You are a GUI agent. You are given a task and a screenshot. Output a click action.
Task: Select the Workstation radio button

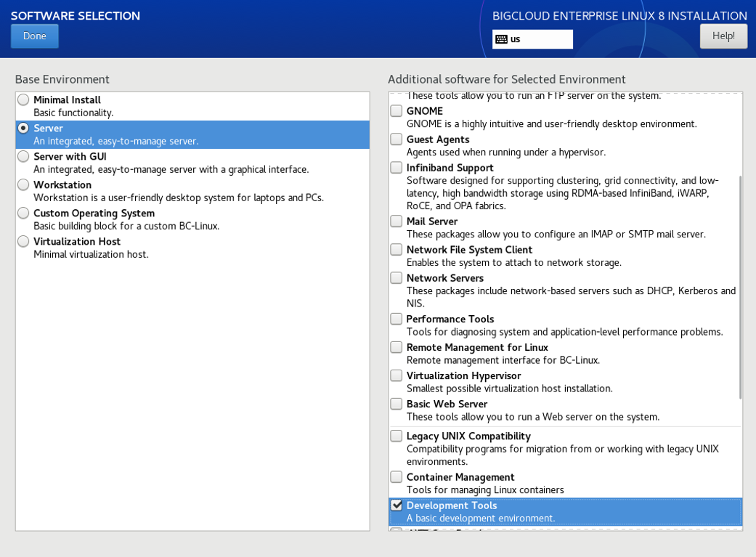pyautogui.click(x=23, y=184)
